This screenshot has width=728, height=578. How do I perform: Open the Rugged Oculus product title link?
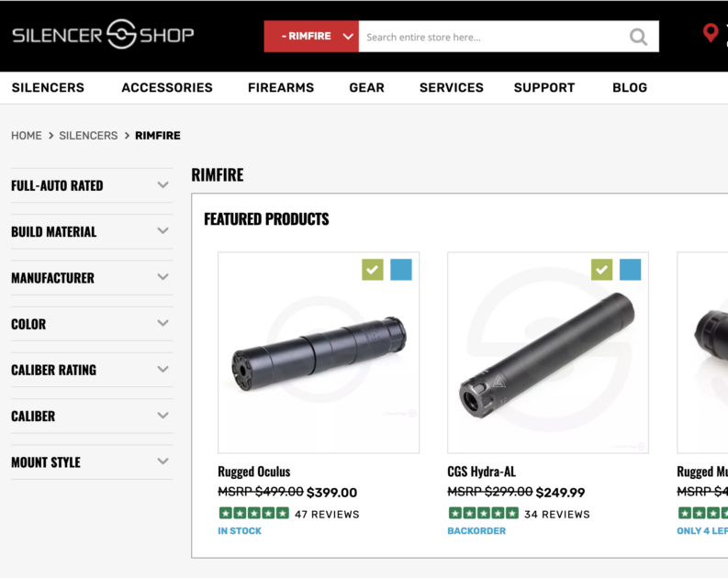pyautogui.click(x=253, y=472)
